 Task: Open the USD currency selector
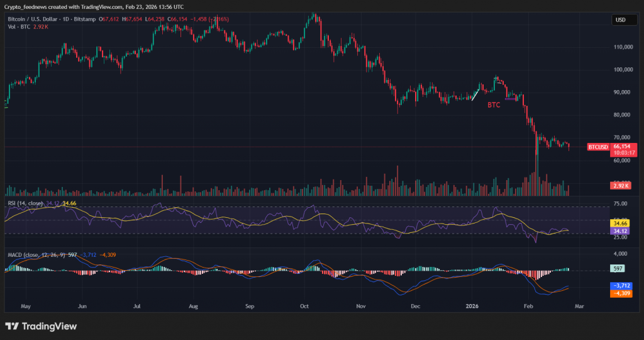[625, 20]
